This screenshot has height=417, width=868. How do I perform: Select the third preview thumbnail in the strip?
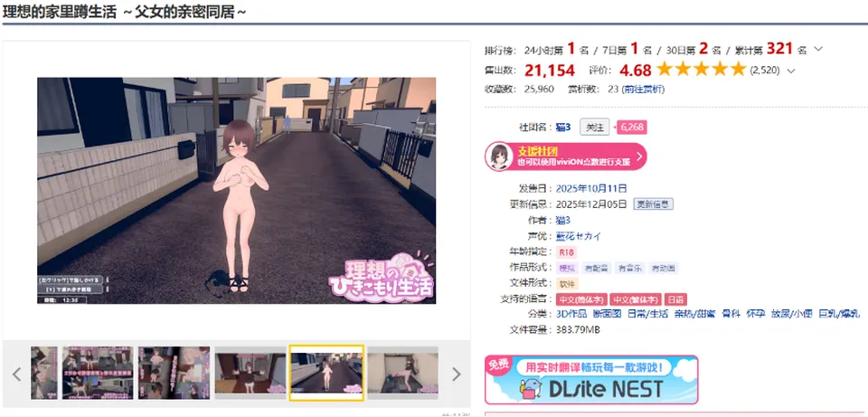[174, 374]
